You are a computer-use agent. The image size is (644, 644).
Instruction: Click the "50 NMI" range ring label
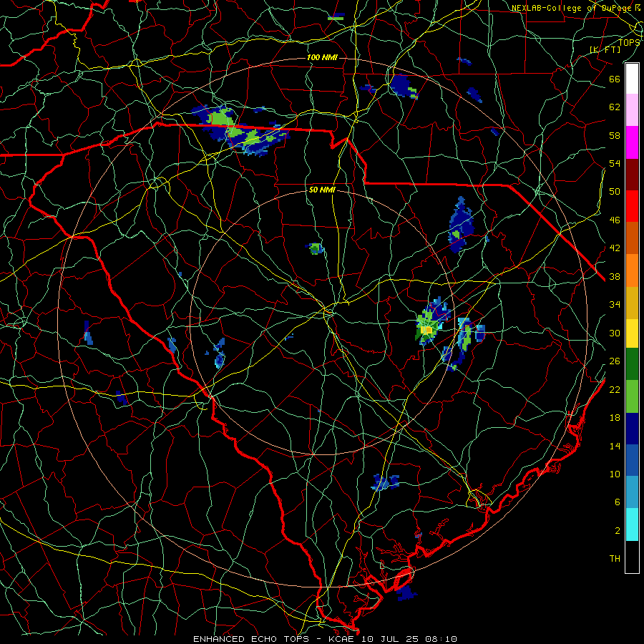coord(322,190)
